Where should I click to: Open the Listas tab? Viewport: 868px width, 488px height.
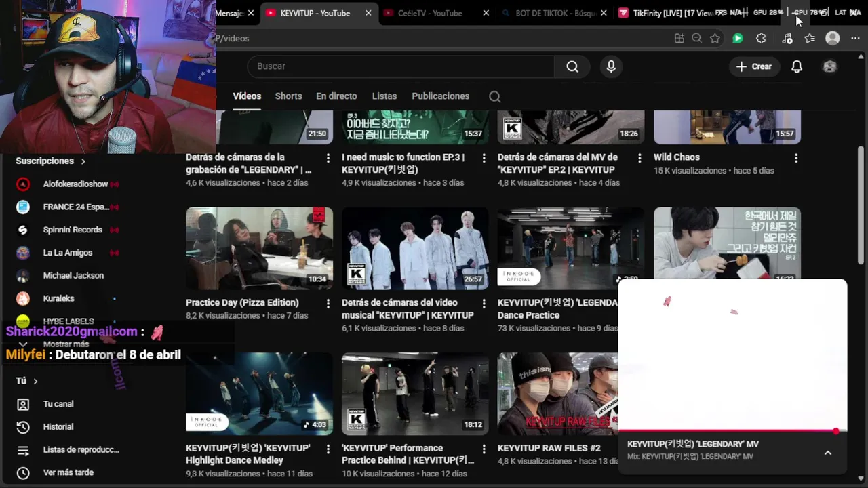coord(384,96)
